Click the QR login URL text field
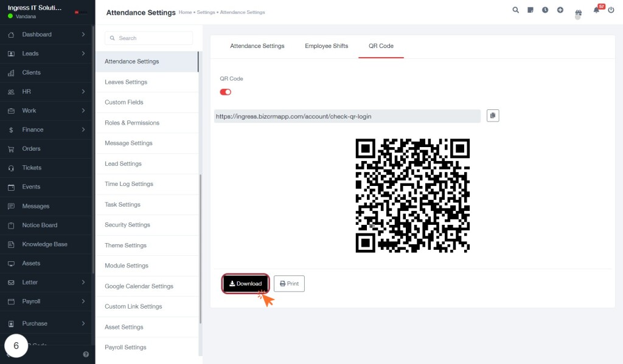 347,116
